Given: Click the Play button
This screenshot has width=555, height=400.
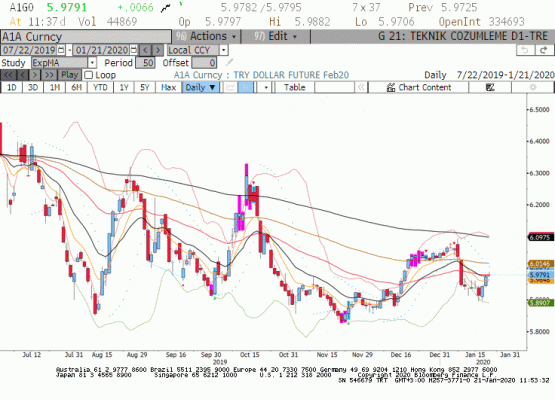Looking at the screenshot, I should click(69, 75).
